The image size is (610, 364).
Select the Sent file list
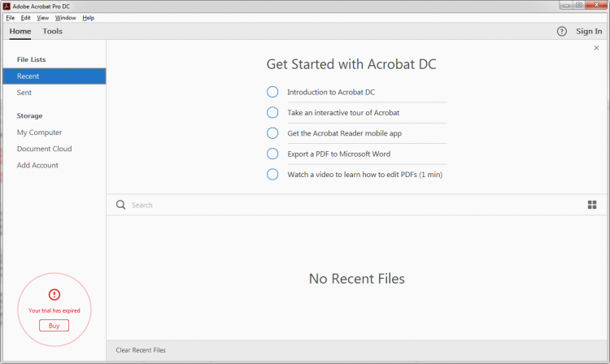tap(24, 93)
